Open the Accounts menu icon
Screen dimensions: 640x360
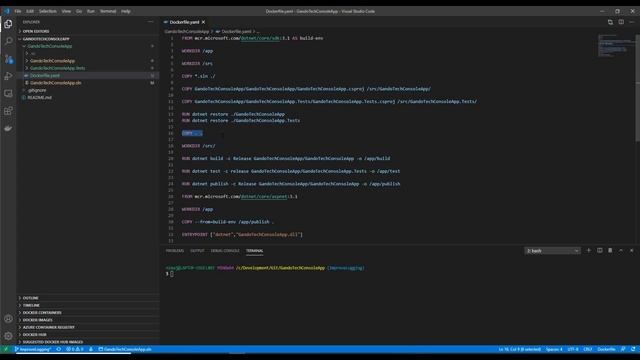point(8,319)
